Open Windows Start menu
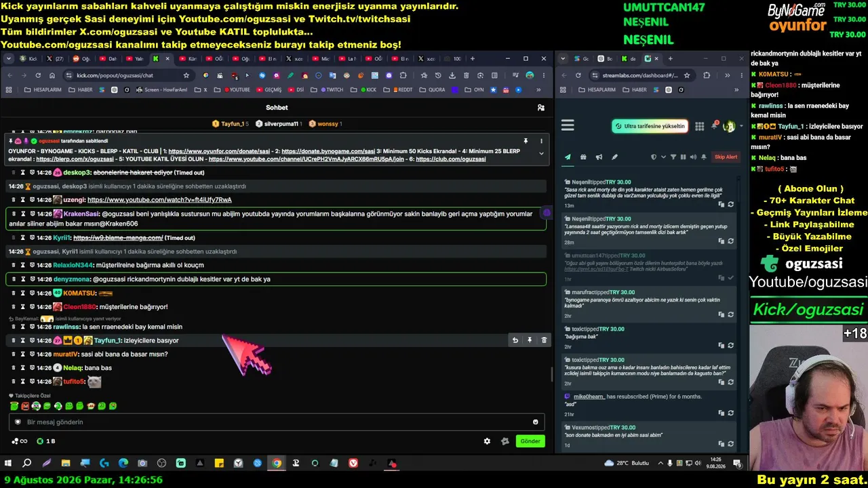868x488 pixels. 8,464
